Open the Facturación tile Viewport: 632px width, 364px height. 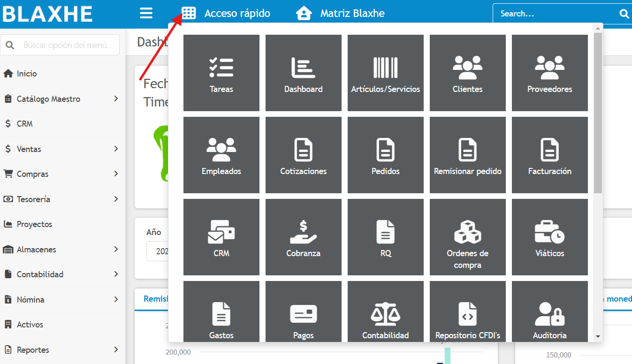pos(550,155)
